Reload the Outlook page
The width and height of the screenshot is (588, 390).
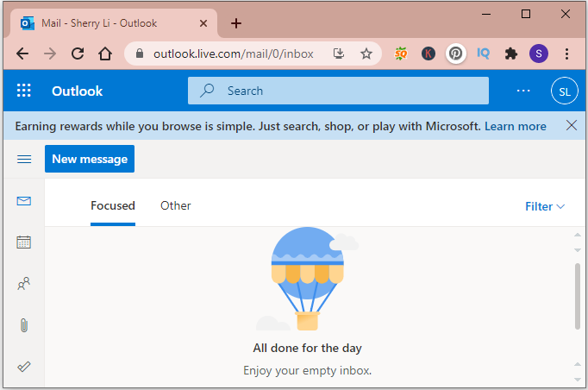pyautogui.click(x=78, y=53)
